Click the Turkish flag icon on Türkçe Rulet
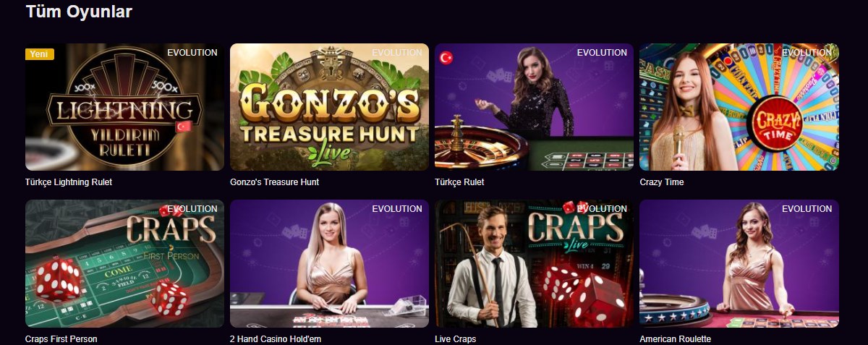The image size is (868, 345). click(446, 57)
